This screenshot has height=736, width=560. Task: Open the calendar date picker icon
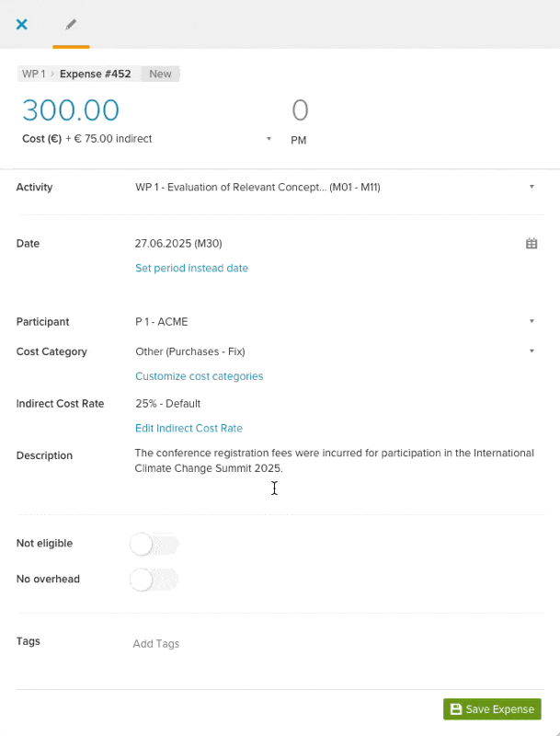coord(531,243)
